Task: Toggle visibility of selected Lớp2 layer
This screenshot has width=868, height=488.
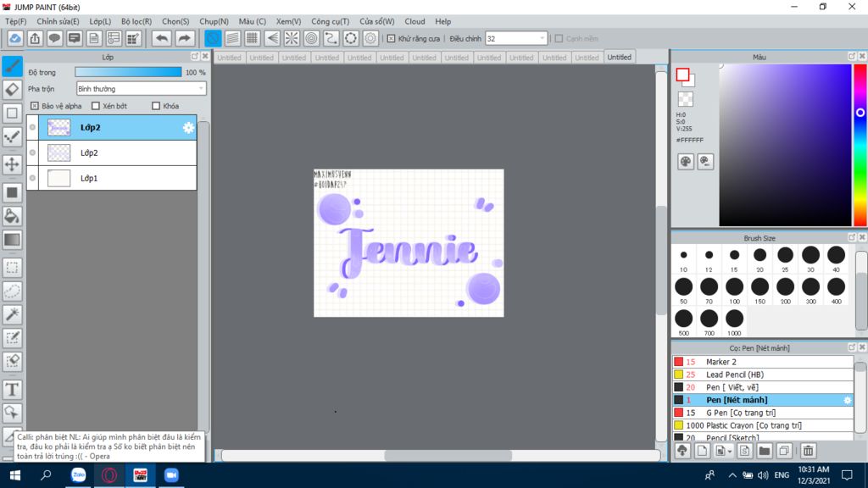Action: (33, 127)
